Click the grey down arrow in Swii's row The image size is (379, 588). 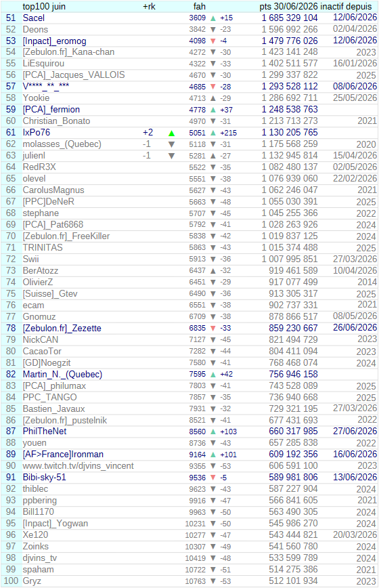pyautogui.click(x=213, y=259)
